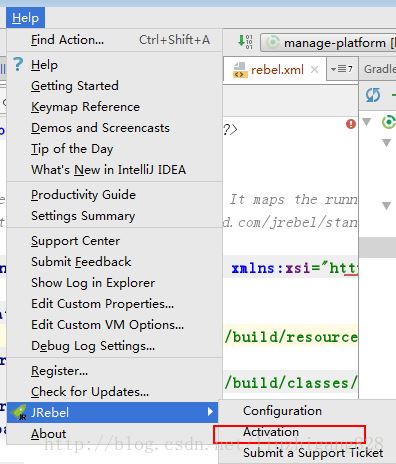Click /build/resource path text
Image resolution: width=396 pixels, height=464 pixels.
click(x=291, y=337)
